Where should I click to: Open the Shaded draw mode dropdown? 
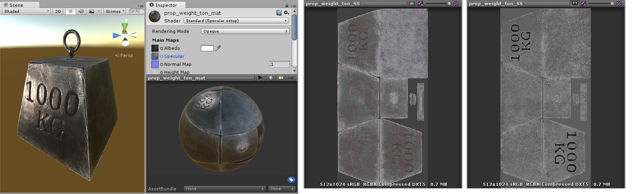pos(26,11)
